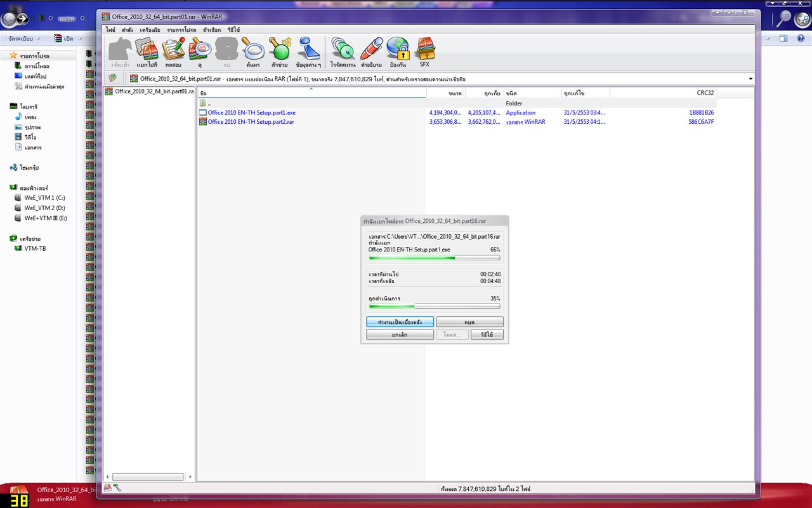Click the ค้นหา (Find) magnifier icon
Image resolution: width=812 pixels, height=508 pixels.
pos(252,52)
